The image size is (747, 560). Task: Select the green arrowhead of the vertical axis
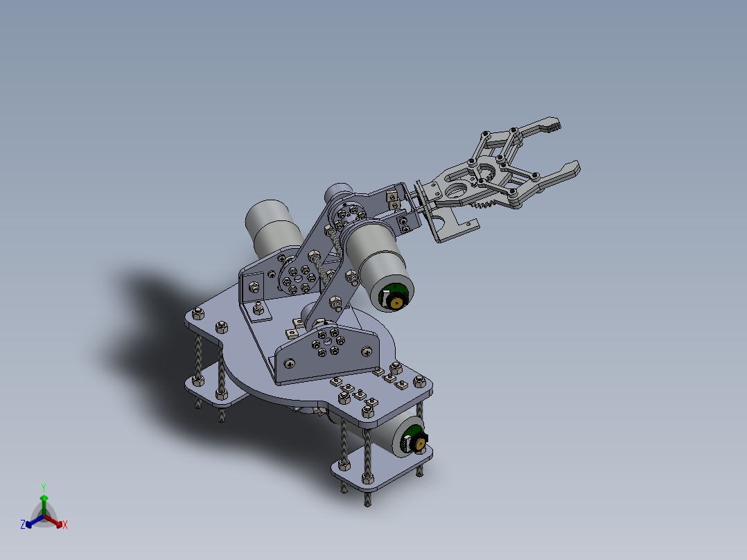44,498
